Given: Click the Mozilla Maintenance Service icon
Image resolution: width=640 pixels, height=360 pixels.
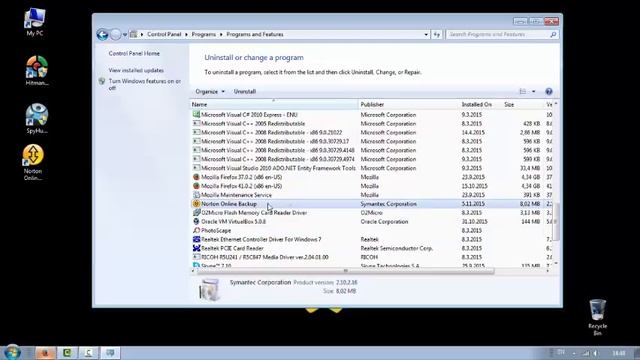Looking at the screenshot, I should (x=196, y=195).
